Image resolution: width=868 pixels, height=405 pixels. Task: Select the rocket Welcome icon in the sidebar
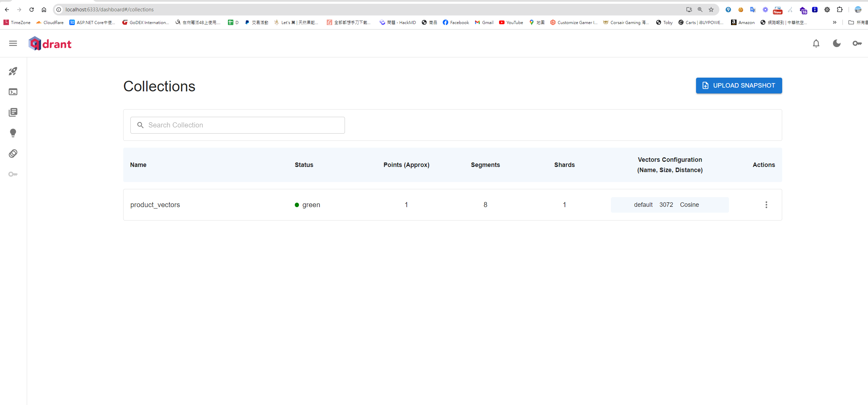(x=13, y=71)
